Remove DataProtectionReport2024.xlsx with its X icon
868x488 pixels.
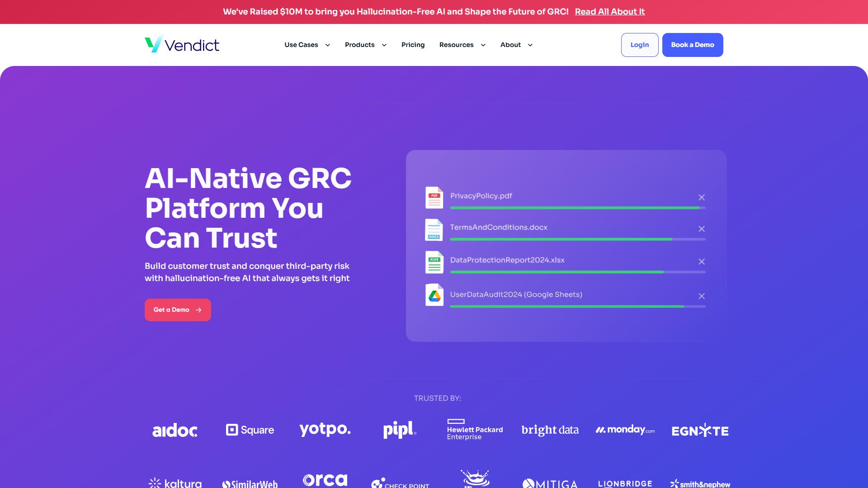[x=702, y=262]
